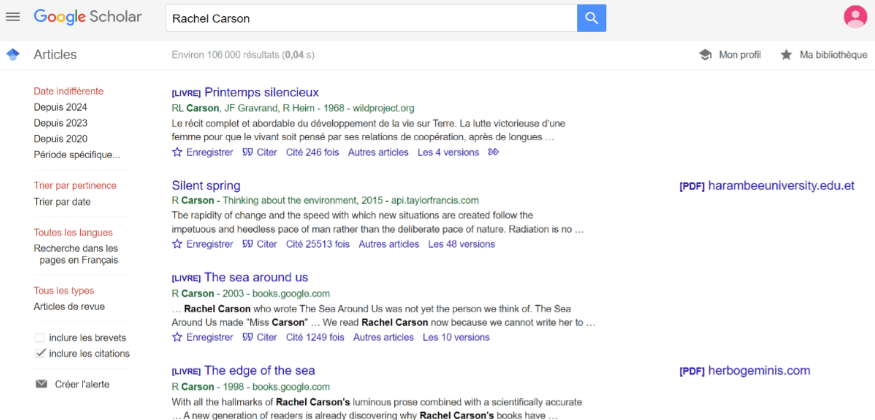
Task: Click the blue search magnifier button
Action: 591,18
